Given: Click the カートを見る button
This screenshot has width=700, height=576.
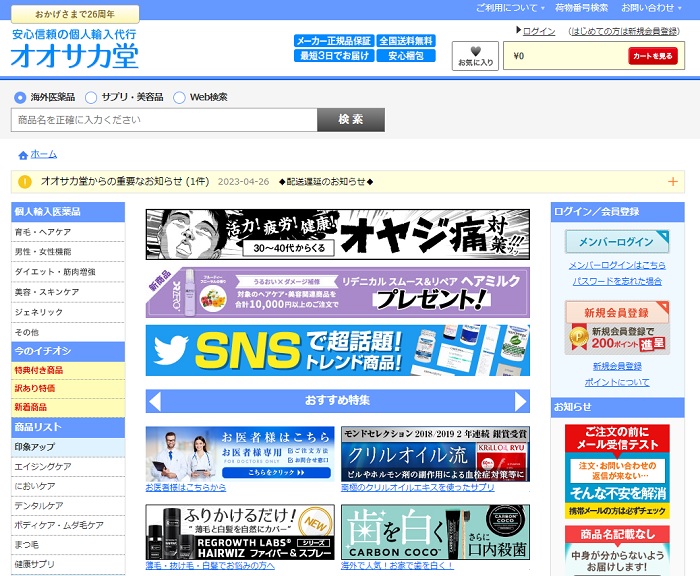Looking at the screenshot, I should click(x=652, y=56).
